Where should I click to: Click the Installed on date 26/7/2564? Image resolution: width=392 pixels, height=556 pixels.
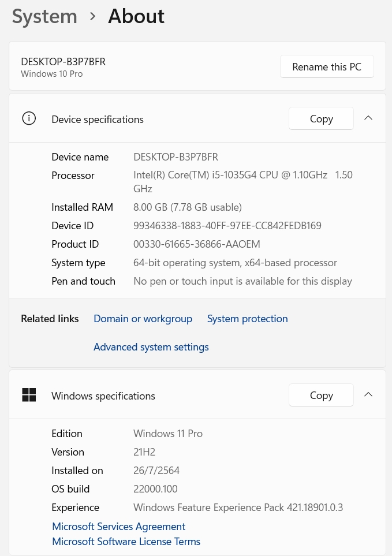pos(156,471)
